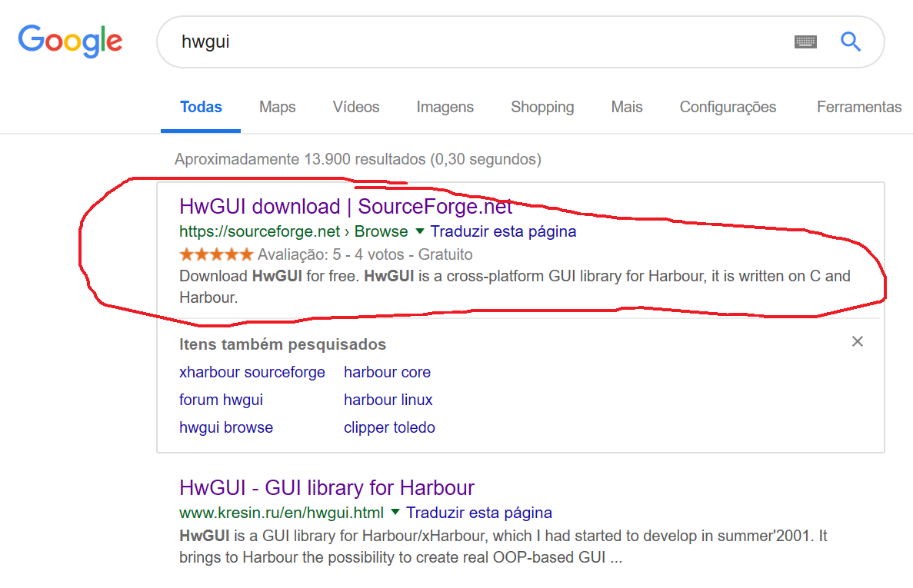The height and width of the screenshot is (588, 913).
Task: Switch to the Vídeos tab
Action: pyautogui.click(x=356, y=108)
